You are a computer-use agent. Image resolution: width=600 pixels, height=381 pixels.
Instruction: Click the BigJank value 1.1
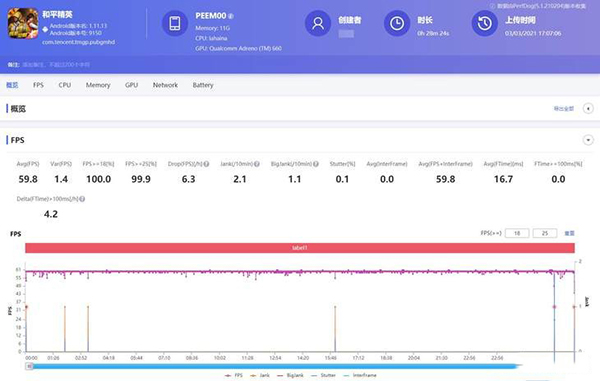[x=295, y=179]
